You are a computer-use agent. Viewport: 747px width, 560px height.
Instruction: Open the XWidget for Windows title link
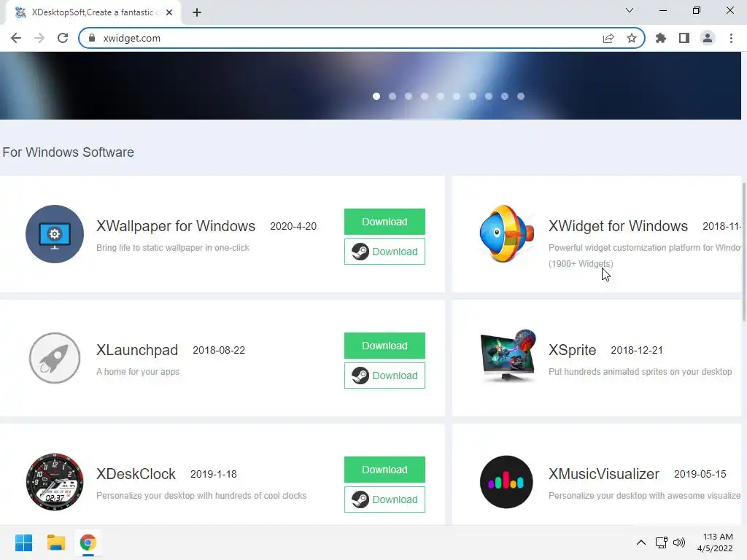pos(618,226)
